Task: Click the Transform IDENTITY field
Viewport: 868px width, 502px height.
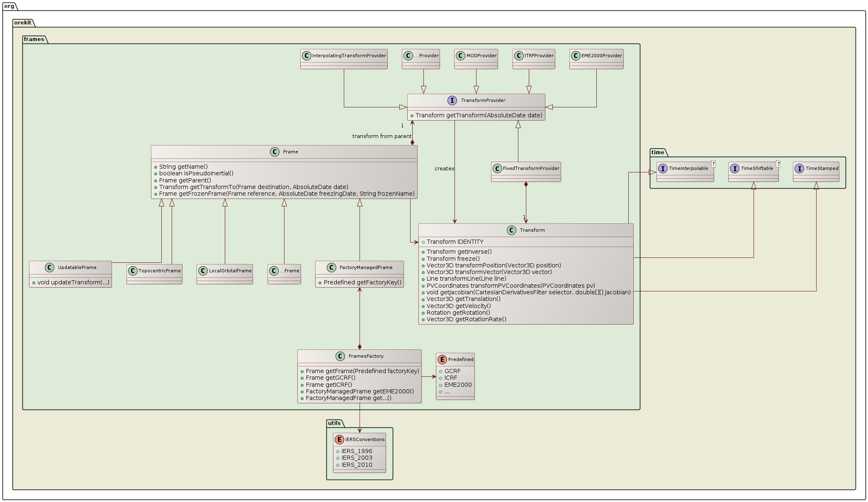Action: (x=455, y=242)
